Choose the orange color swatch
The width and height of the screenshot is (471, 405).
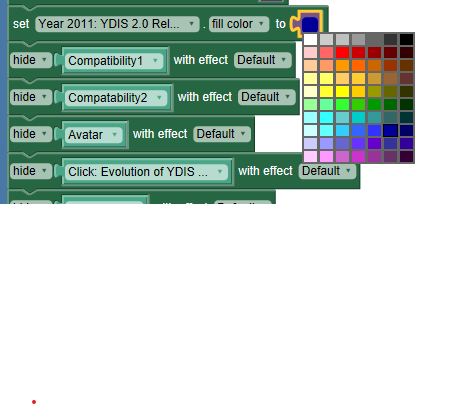pyautogui.click(x=342, y=66)
